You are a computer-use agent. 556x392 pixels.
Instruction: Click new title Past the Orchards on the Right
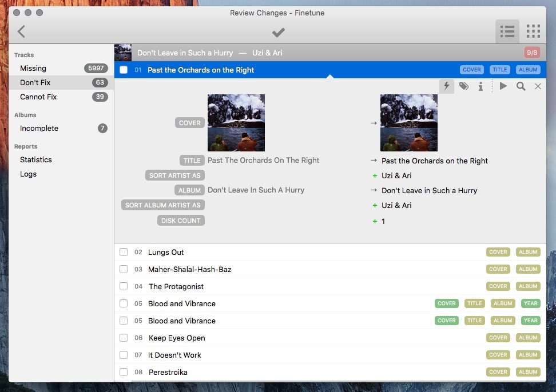point(435,161)
